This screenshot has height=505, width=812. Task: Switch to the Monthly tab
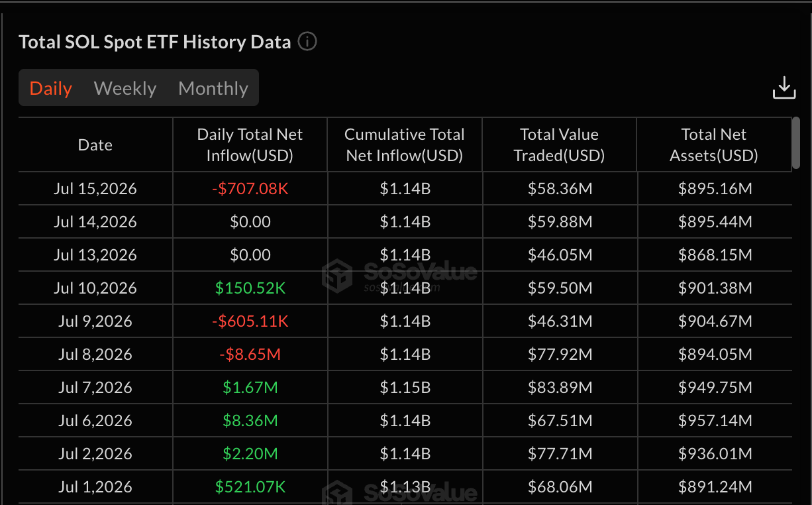click(213, 88)
